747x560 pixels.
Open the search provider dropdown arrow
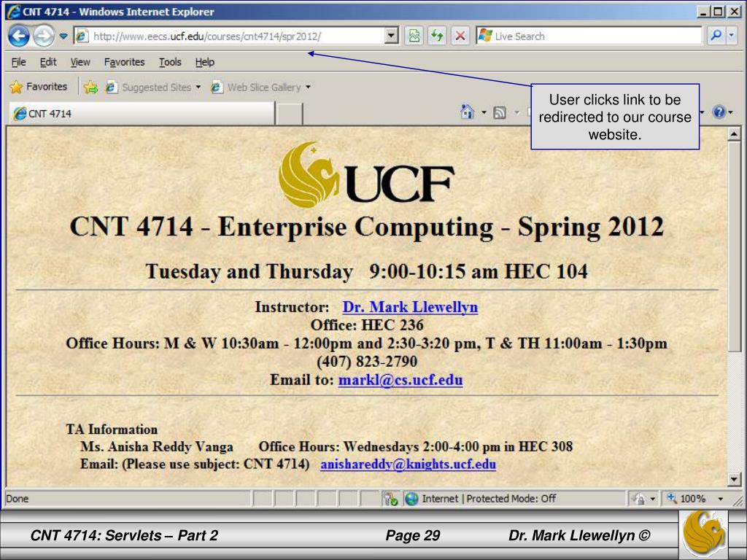click(x=732, y=36)
